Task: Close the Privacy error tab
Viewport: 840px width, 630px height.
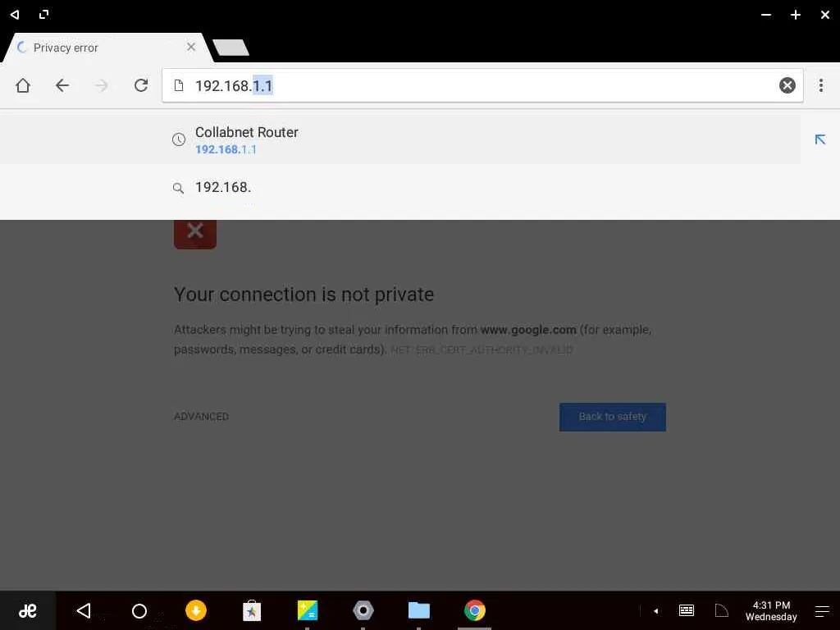Action: pos(191,47)
